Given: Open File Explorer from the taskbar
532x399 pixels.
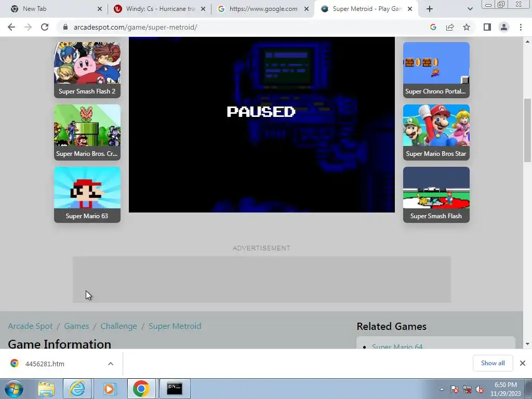Looking at the screenshot, I should tap(46, 389).
